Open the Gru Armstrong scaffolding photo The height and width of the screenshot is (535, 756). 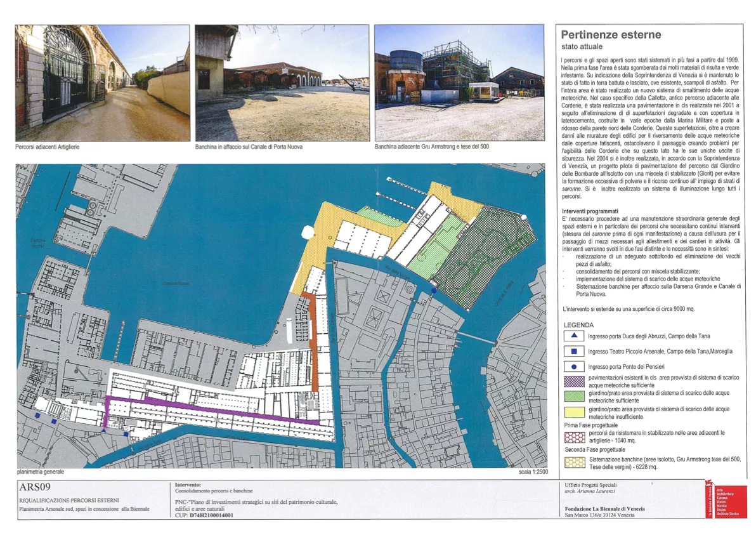point(459,83)
